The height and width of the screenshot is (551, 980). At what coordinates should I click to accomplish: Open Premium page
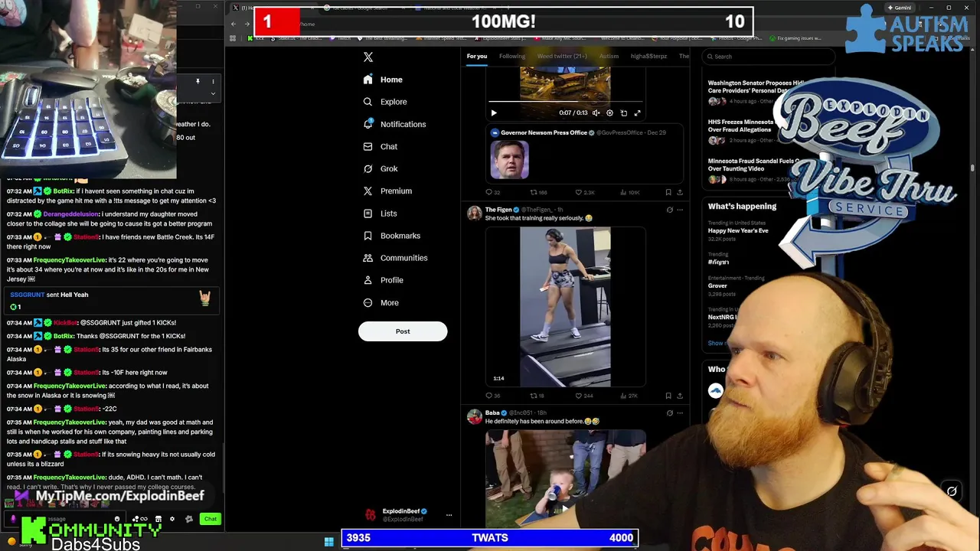pos(387,191)
